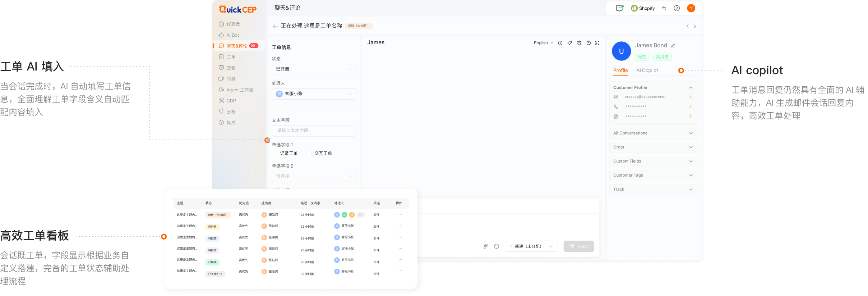Click the fullscreen expand icon in chat header
This screenshot has height=296, width=868.
[x=597, y=43]
